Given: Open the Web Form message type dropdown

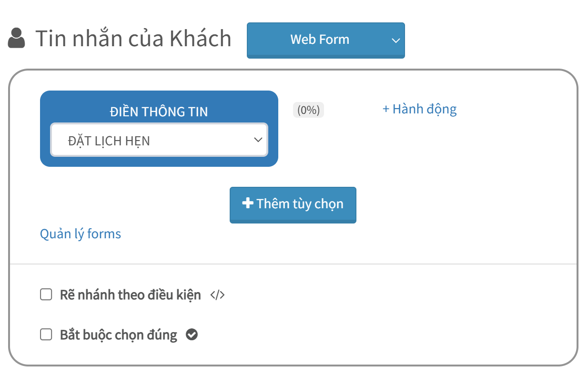Looking at the screenshot, I should point(326,41).
